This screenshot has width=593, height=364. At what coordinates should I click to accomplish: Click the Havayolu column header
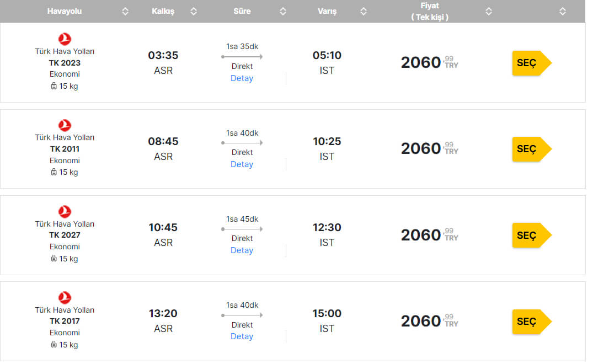pyautogui.click(x=65, y=12)
